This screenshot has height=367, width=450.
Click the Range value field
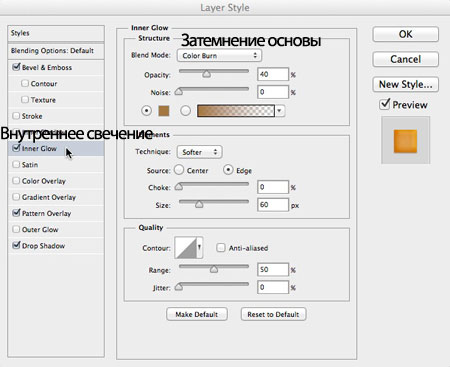[x=273, y=269]
